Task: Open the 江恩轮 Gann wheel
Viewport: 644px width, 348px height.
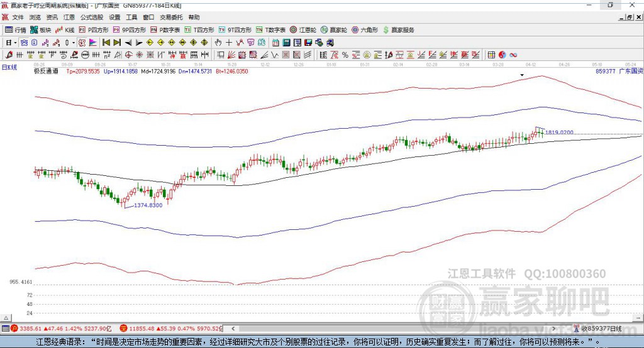Action: pos(303,30)
